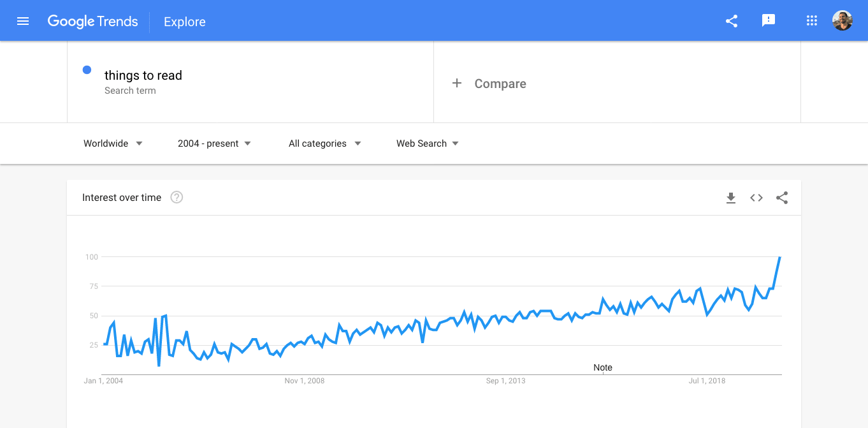Open the send feedback icon
This screenshot has height=428, width=868.
(769, 21)
